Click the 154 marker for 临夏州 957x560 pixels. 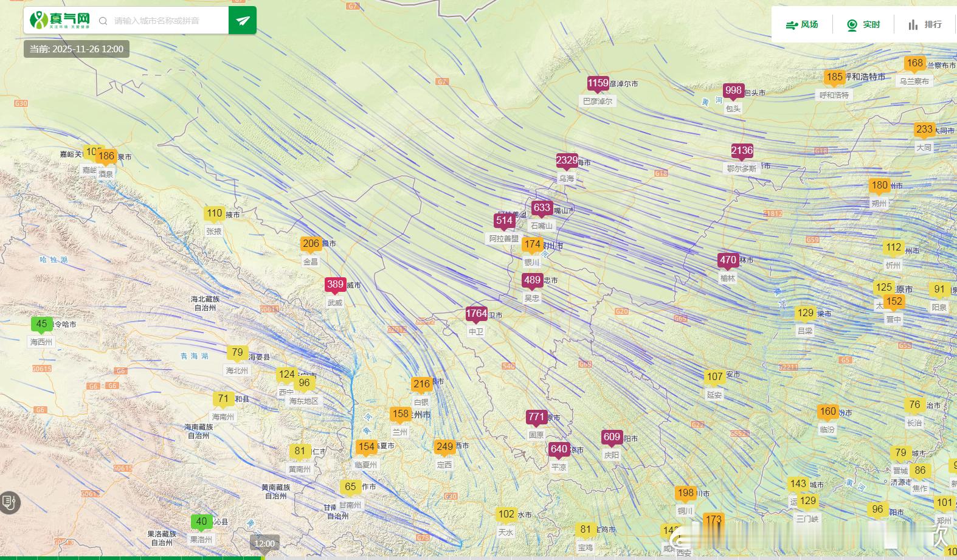(367, 447)
